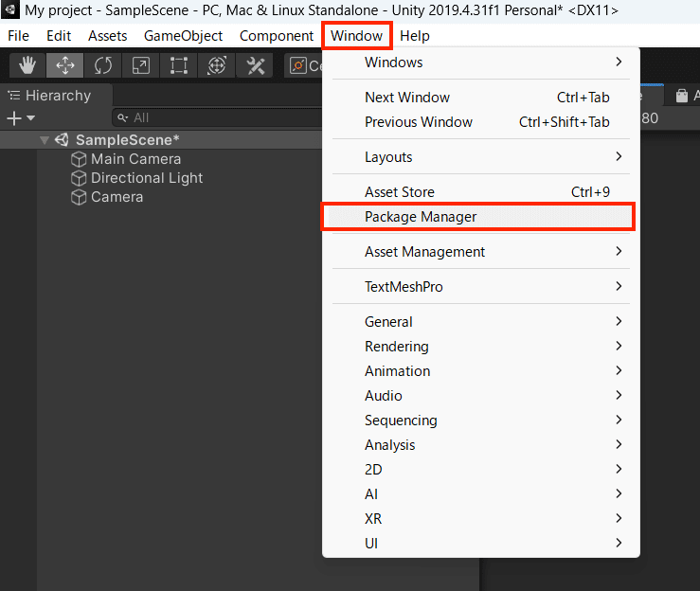Toggle pivot Center handle position

click(x=304, y=65)
